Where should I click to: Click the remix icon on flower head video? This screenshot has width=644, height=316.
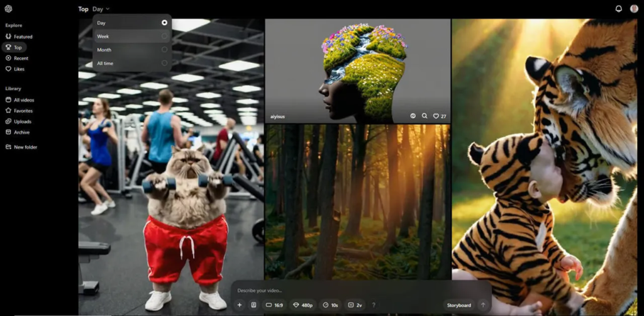coord(413,116)
